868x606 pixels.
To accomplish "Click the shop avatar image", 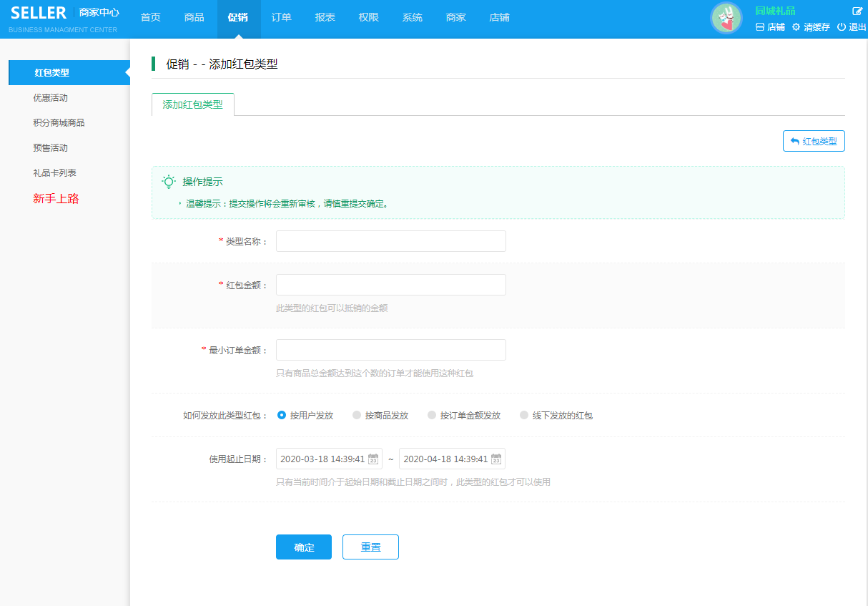I will [726, 18].
